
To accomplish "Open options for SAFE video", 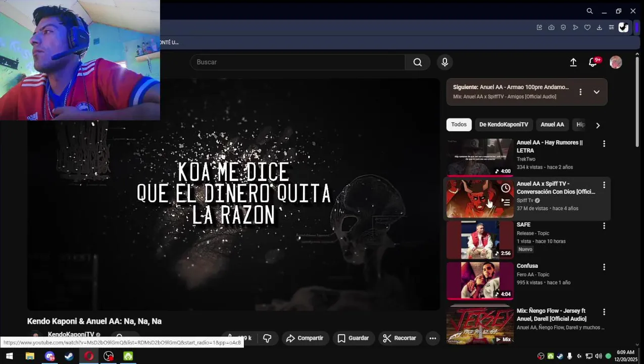I will click(604, 226).
